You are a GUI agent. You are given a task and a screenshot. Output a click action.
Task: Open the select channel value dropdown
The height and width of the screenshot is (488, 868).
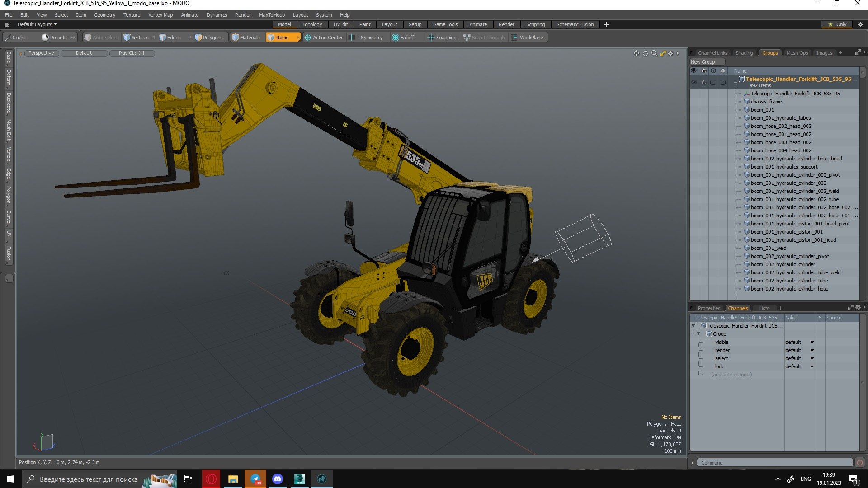[800, 358]
